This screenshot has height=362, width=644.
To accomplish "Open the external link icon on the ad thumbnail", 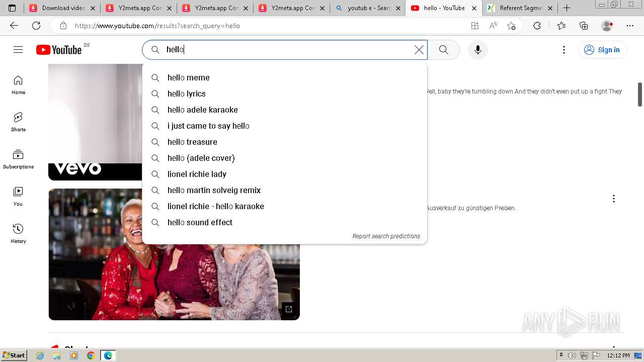I will (289, 309).
